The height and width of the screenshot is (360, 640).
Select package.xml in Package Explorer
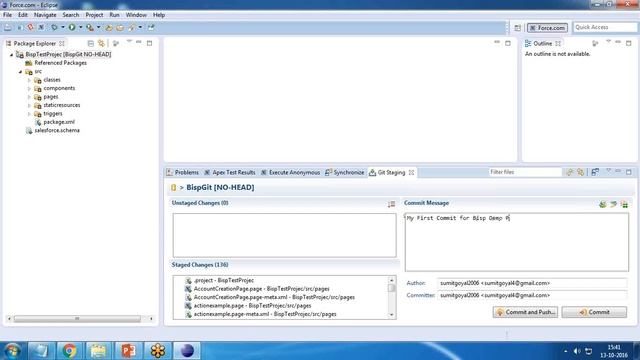point(55,122)
